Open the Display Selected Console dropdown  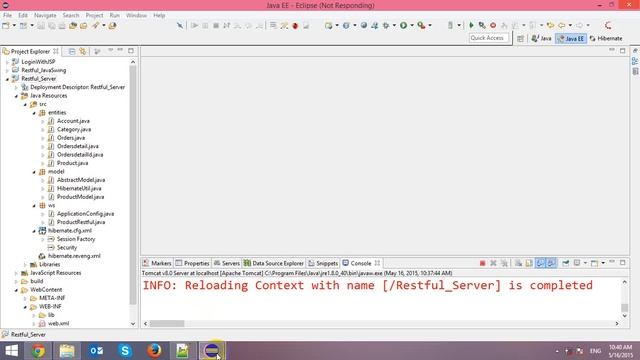pyautogui.click(x=585, y=263)
